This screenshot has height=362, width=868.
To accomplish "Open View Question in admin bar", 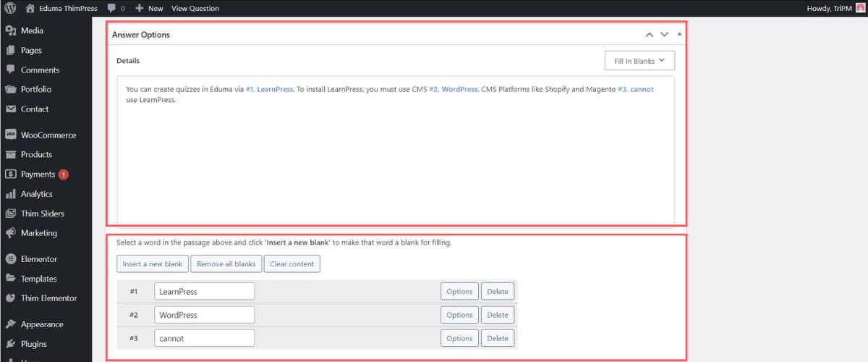I will click(x=195, y=8).
